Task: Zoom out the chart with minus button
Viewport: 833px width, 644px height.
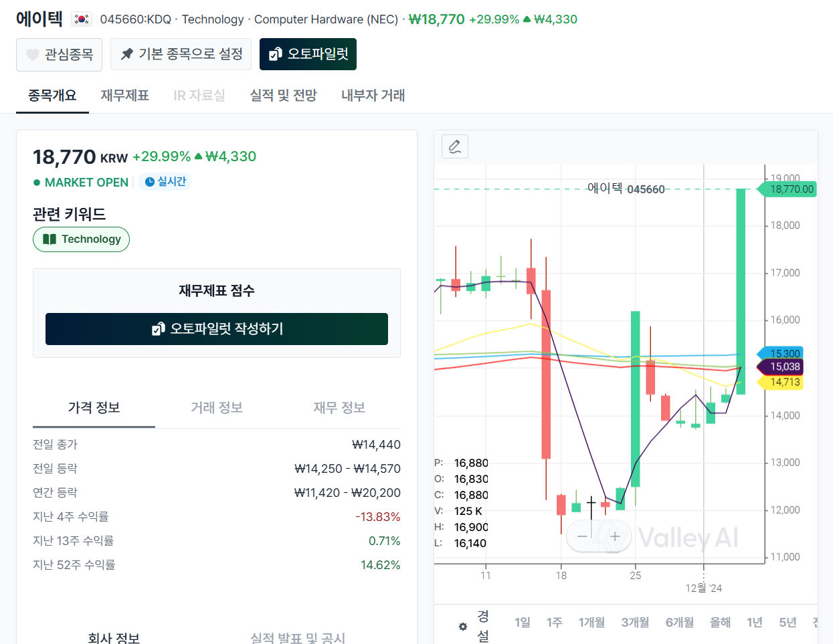Action: 582,536
